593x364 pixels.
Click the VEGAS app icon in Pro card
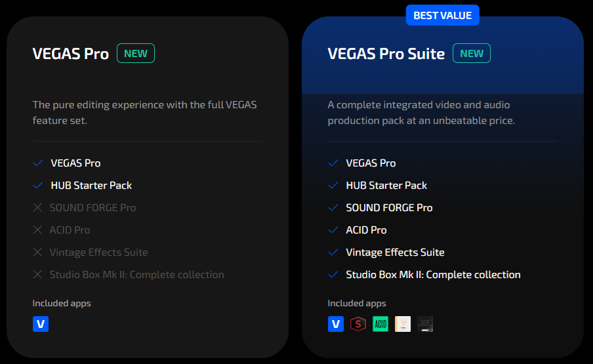tap(41, 323)
